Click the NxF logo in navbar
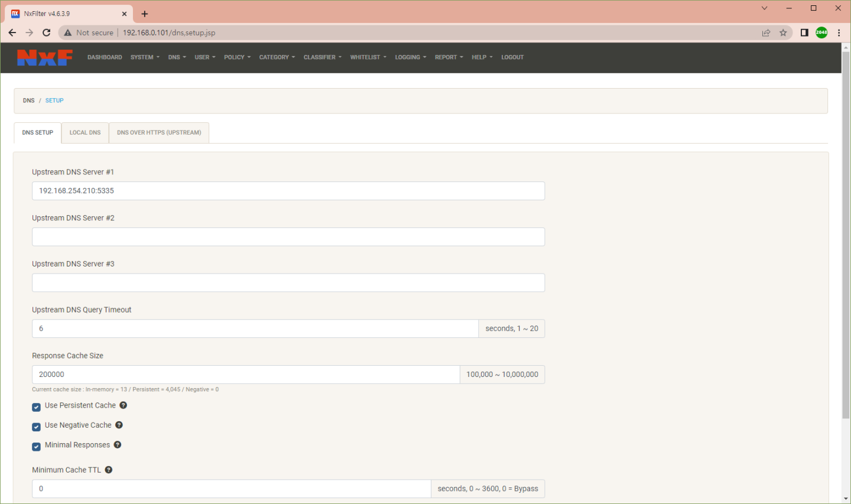Screen dimensions: 851x504 (45, 57)
